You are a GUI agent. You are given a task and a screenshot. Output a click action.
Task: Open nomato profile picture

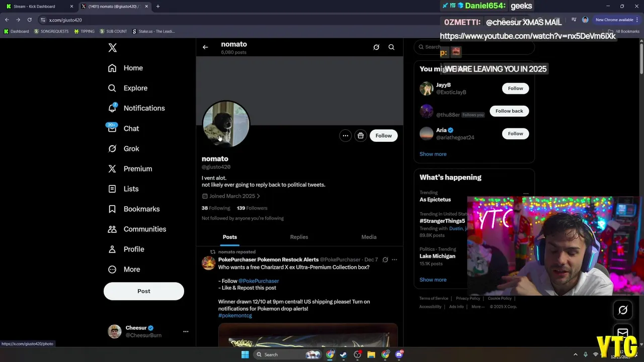[226, 124]
